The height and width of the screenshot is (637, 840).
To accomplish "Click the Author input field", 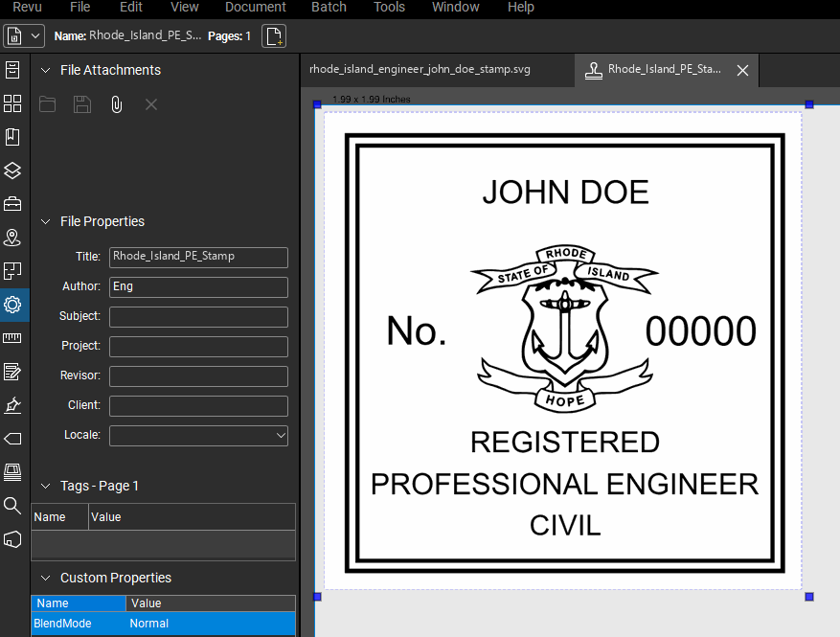I will [x=199, y=287].
